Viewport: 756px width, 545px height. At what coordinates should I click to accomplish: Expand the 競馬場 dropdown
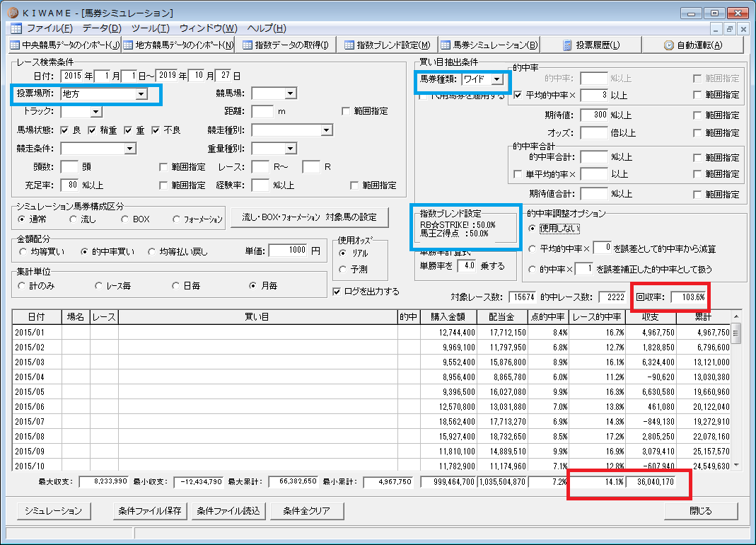coord(290,93)
